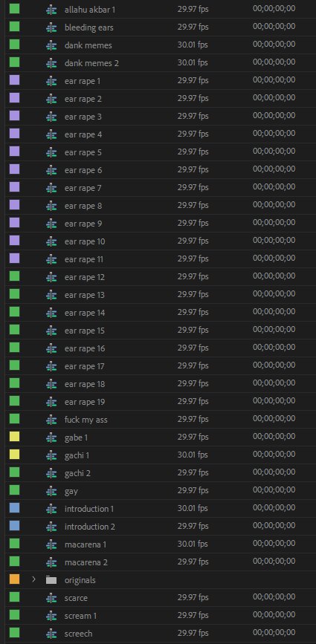Click the yellow label swatch of gachi 1
Screen dimensions: 316x644
click(x=14, y=455)
